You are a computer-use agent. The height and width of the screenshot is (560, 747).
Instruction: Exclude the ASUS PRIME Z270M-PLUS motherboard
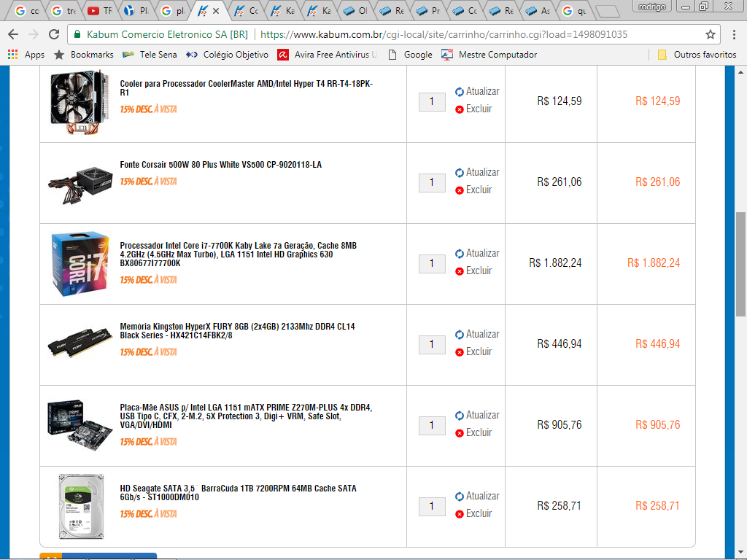click(x=473, y=433)
